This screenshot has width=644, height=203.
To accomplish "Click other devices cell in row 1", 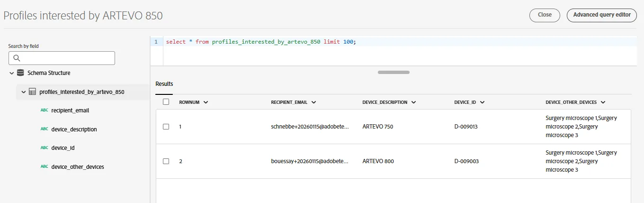I will click(581, 127).
